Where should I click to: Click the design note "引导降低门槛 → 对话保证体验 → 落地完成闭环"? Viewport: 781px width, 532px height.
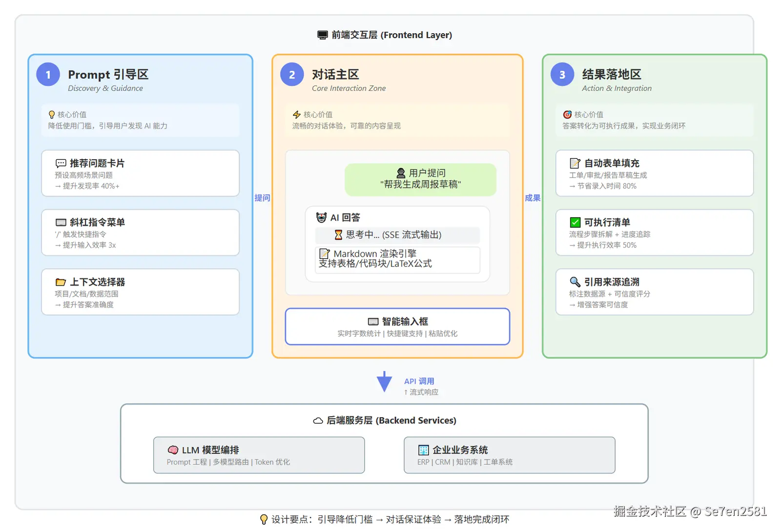(413, 519)
